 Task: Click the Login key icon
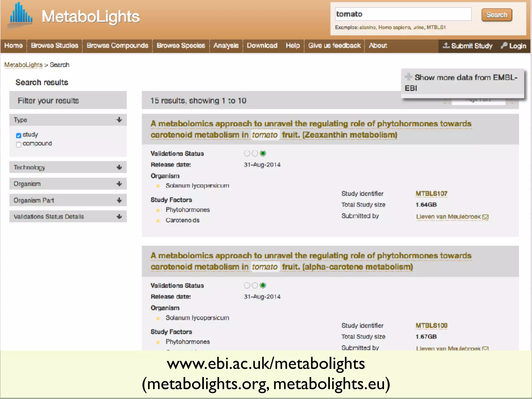[504, 45]
